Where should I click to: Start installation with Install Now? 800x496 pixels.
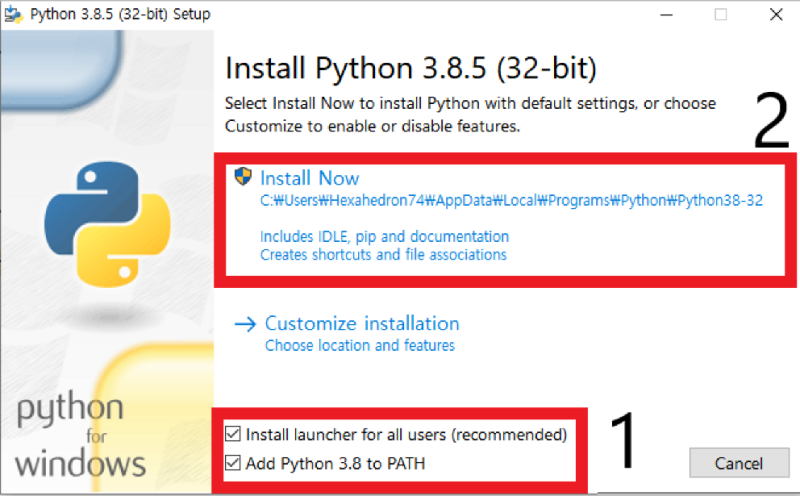(x=310, y=178)
